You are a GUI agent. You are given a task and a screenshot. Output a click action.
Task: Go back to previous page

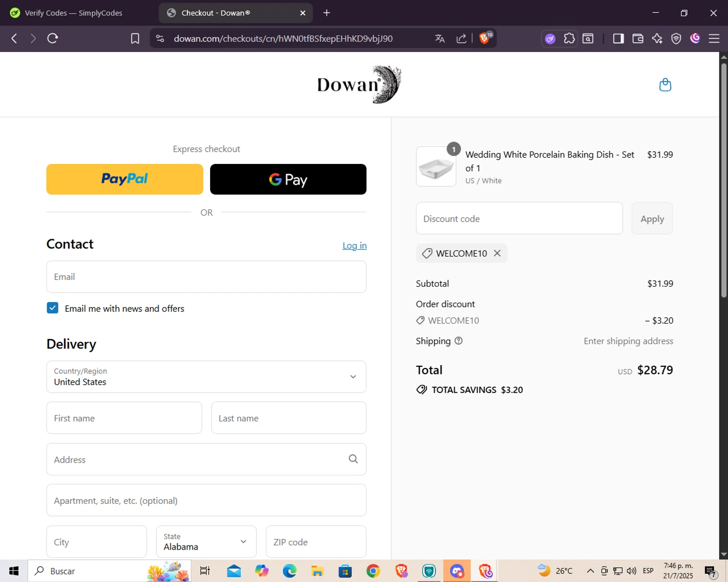click(x=14, y=38)
